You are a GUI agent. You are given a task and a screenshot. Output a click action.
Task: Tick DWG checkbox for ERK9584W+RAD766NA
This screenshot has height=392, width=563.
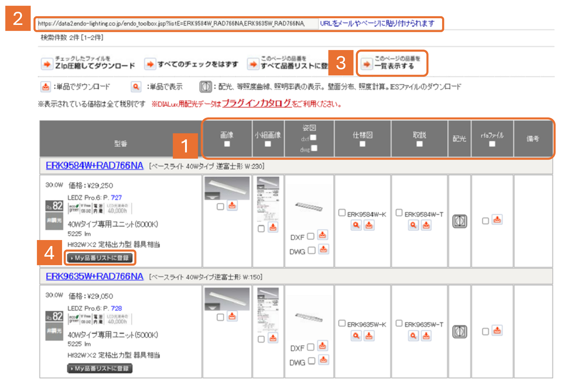311,250
